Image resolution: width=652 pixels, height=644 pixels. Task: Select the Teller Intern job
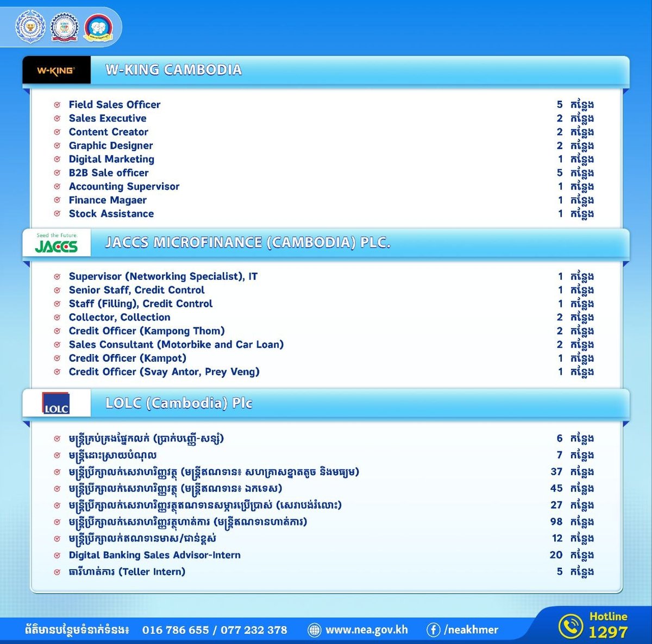point(127,572)
